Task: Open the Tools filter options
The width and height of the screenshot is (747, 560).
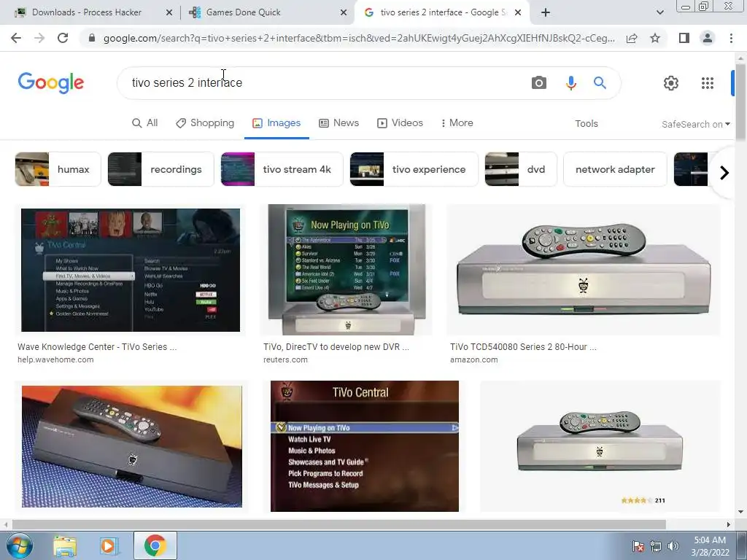Action: tap(586, 123)
